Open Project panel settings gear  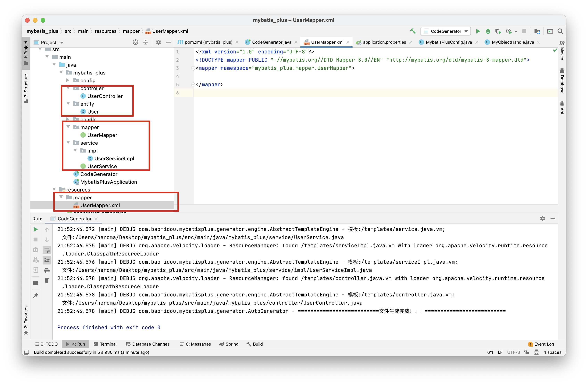158,42
